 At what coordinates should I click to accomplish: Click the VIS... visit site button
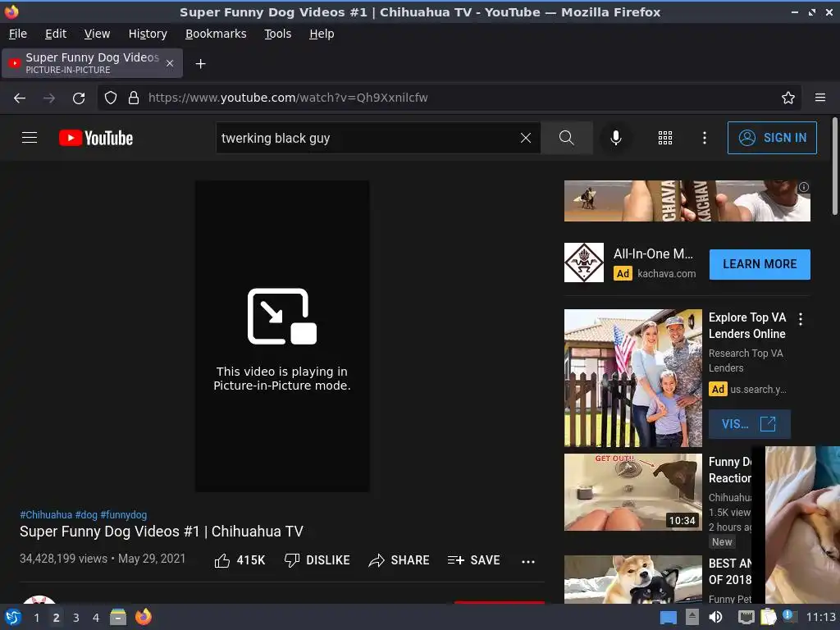pyautogui.click(x=750, y=424)
